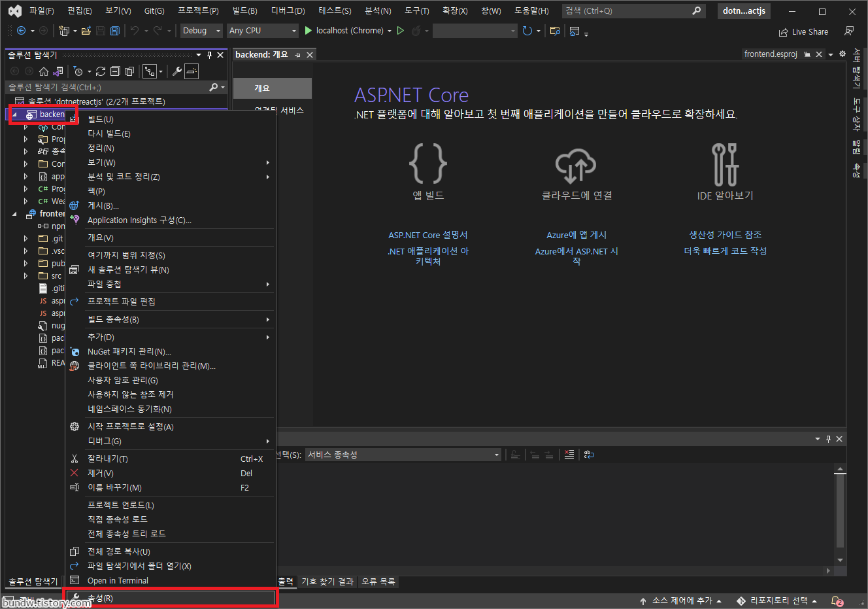Open the Azure에 앱 게시 link
The height and width of the screenshot is (609, 868).
pos(576,235)
